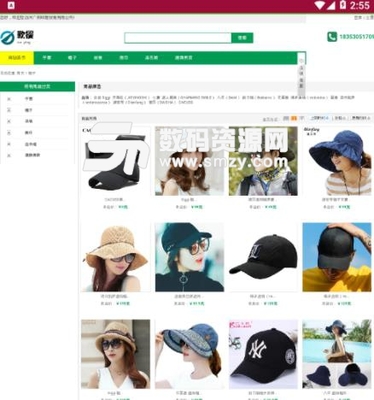Viewport: 374px width, 400px height.
Task: Click the Egg product title under second image
Action: (x=189, y=200)
